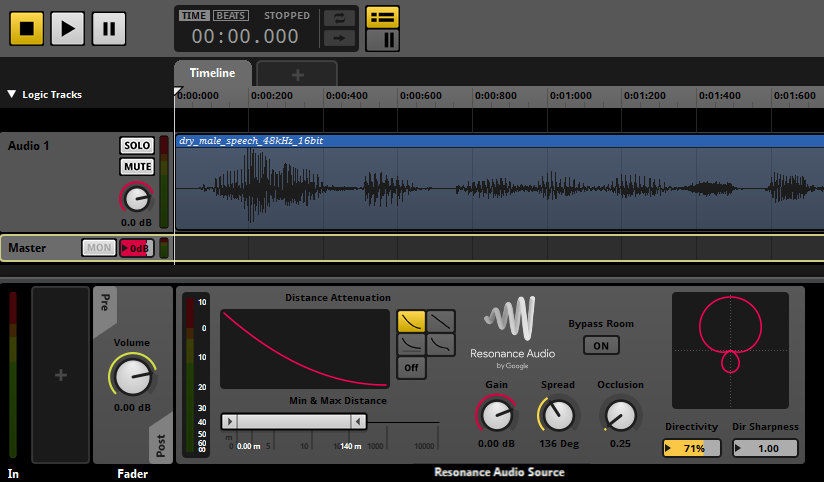Toggle loop playback icon
This screenshot has height=482, width=824.
click(339, 18)
